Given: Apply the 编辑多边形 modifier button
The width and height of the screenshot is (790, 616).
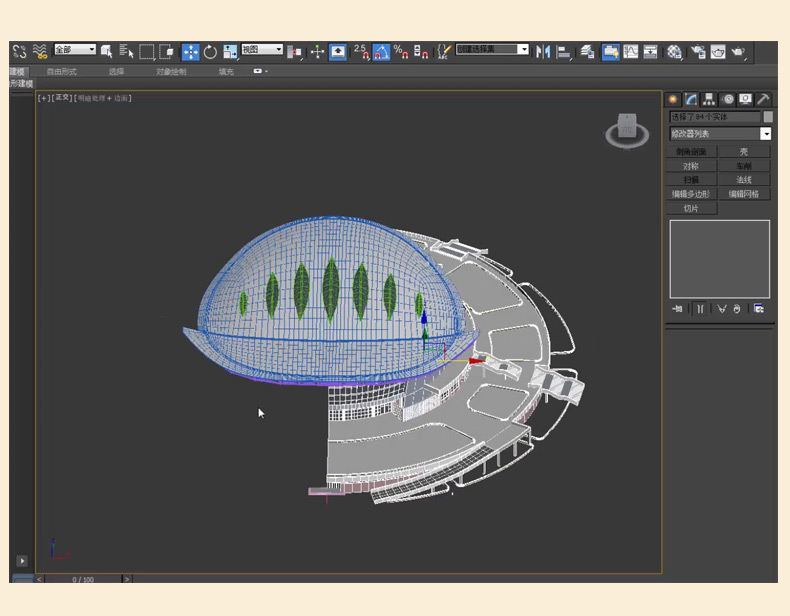Looking at the screenshot, I should pyautogui.click(x=691, y=194).
